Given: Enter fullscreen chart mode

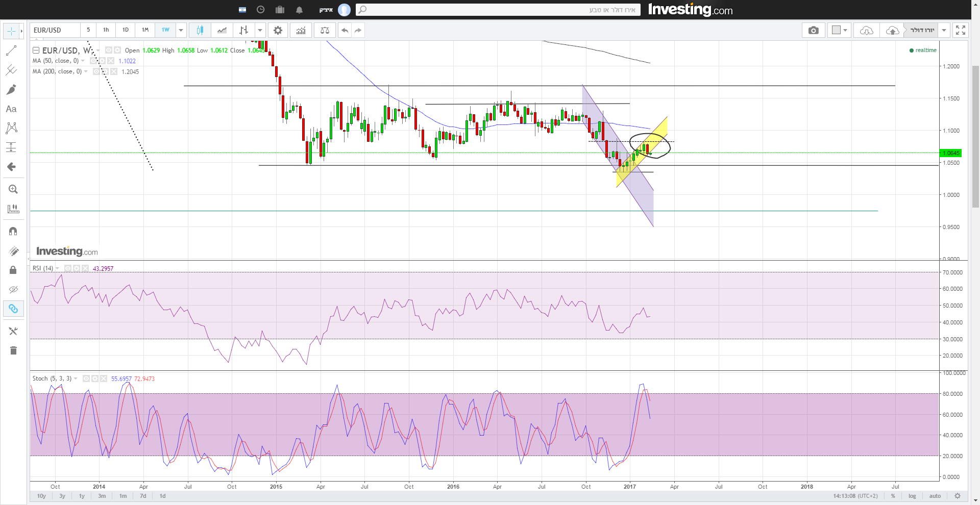Looking at the screenshot, I should [x=961, y=30].
